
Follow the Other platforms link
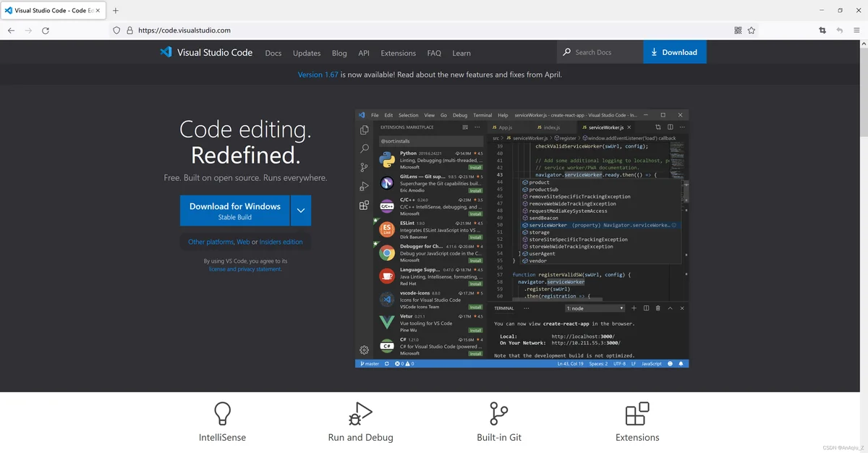point(210,242)
